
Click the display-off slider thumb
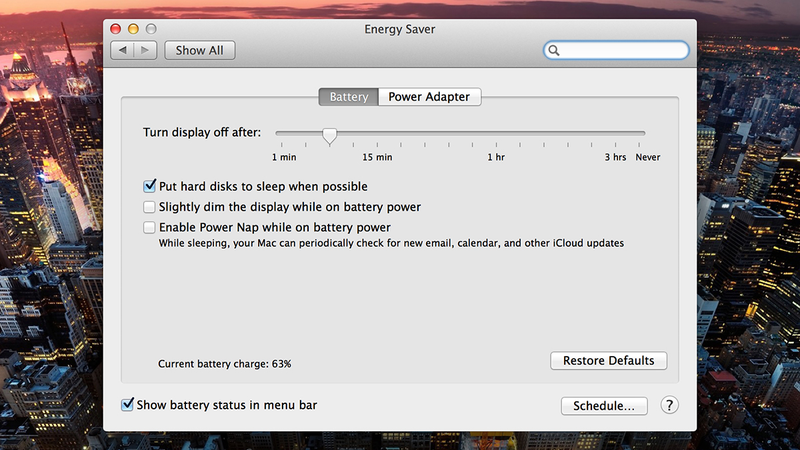(330, 136)
